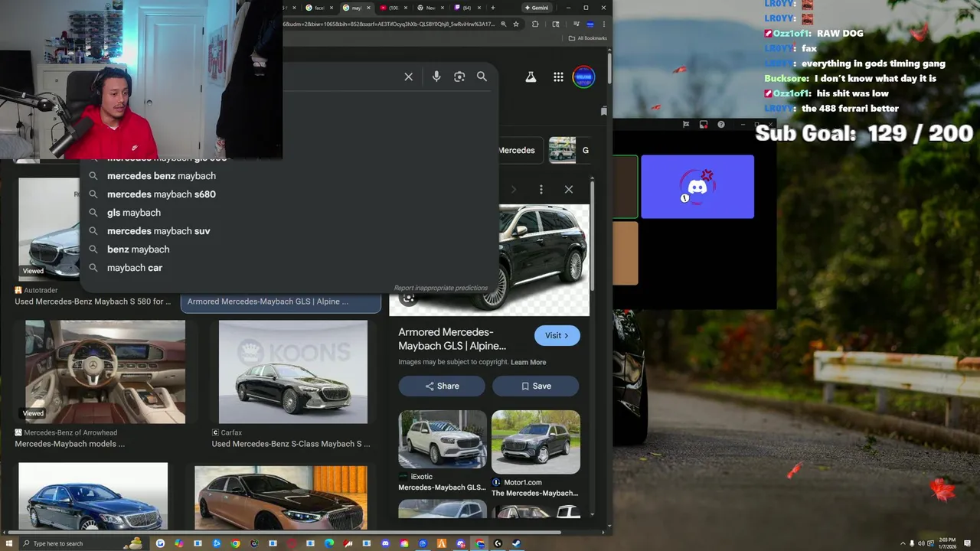Click 'Mercedes-Maybach models' Arrowhead result
The width and height of the screenshot is (980, 551).
pos(70,444)
